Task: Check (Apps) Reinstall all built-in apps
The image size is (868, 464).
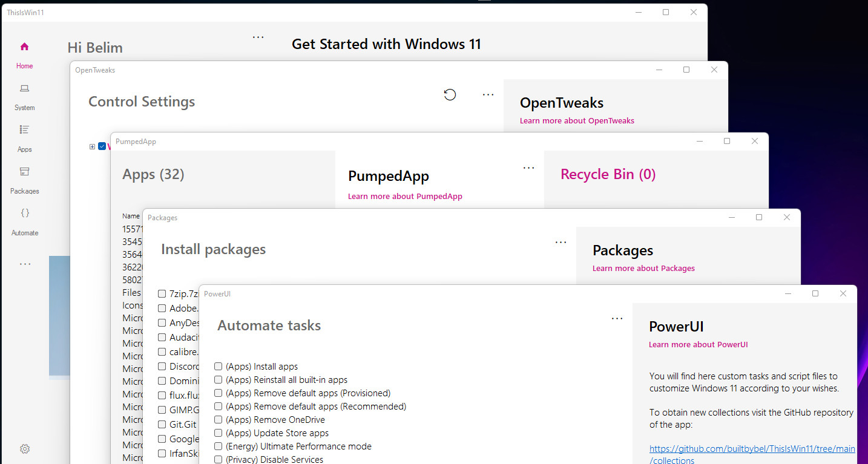Action: (x=218, y=380)
